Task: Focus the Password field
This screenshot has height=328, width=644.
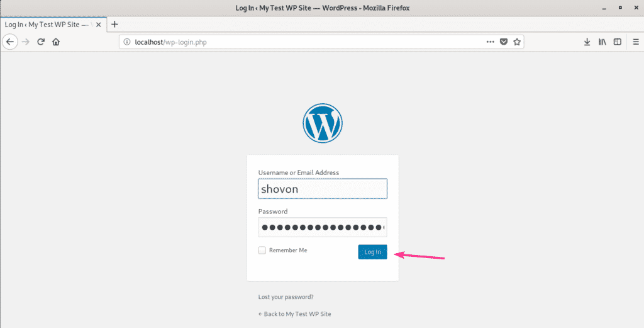Action: (323, 227)
